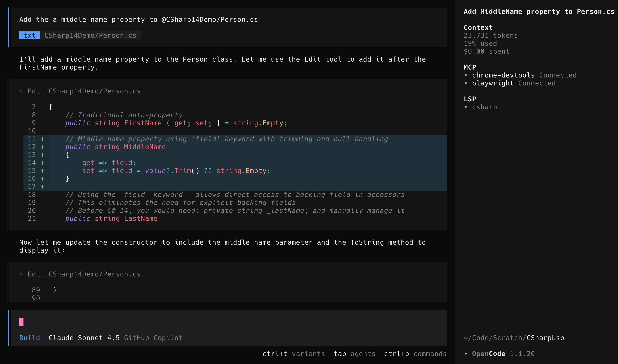Open variants via ctrl+t variants item

pos(293,354)
